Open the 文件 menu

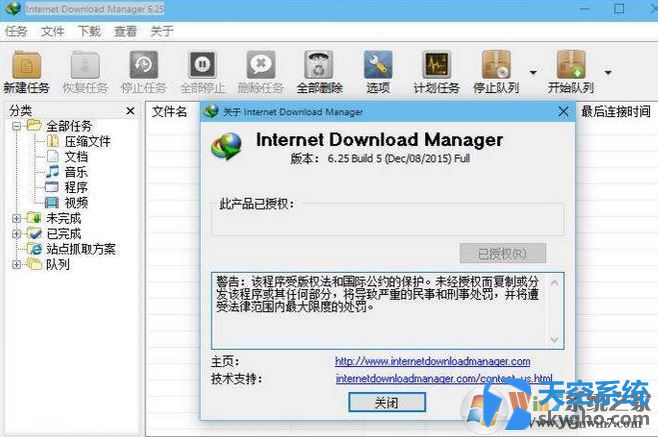click(52, 31)
